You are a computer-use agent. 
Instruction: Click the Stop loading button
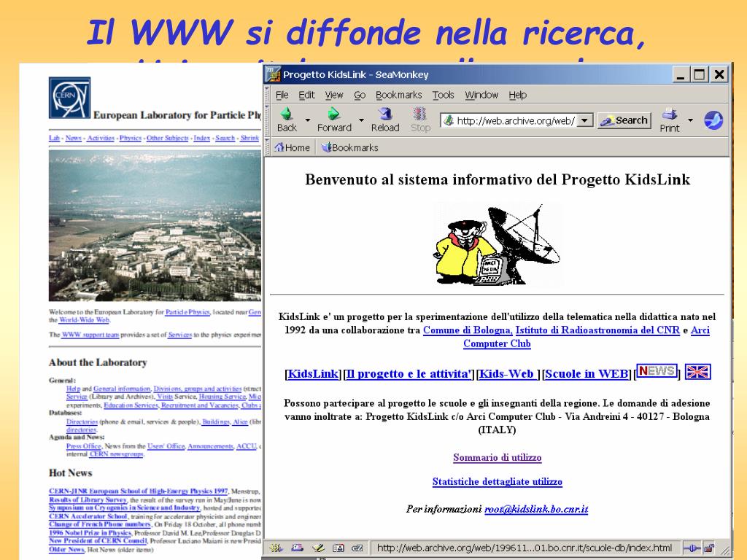pyautogui.click(x=420, y=120)
